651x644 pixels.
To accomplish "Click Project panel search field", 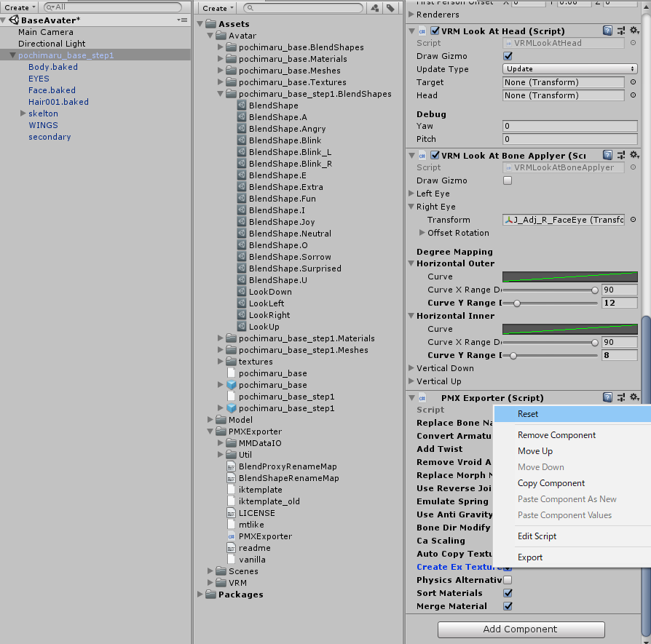I will tap(303, 8).
